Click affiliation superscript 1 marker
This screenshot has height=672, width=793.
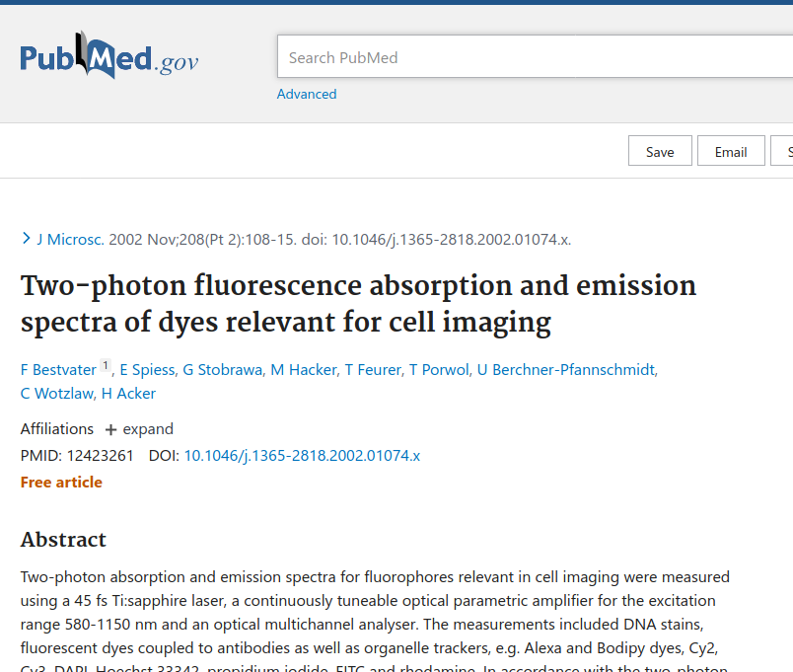(x=106, y=365)
